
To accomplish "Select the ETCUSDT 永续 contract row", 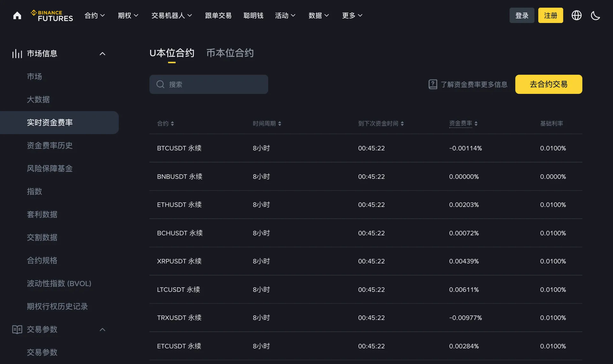I will pos(366,346).
